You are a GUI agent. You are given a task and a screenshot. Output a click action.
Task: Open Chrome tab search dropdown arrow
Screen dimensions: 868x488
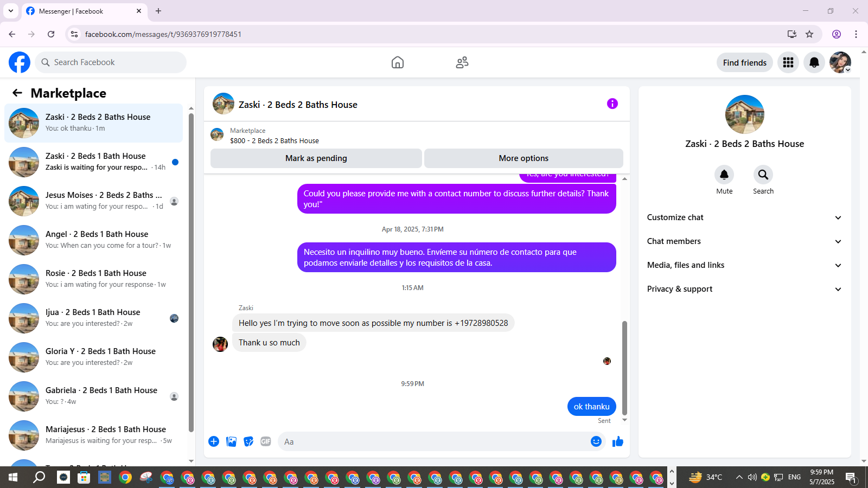[11, 11]
